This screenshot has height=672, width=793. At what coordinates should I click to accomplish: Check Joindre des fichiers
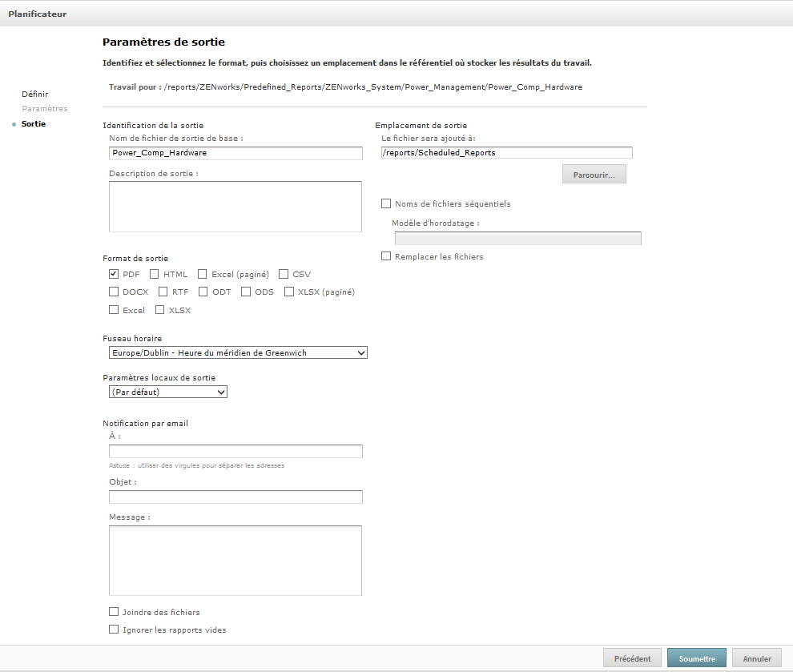click(114, 612)
